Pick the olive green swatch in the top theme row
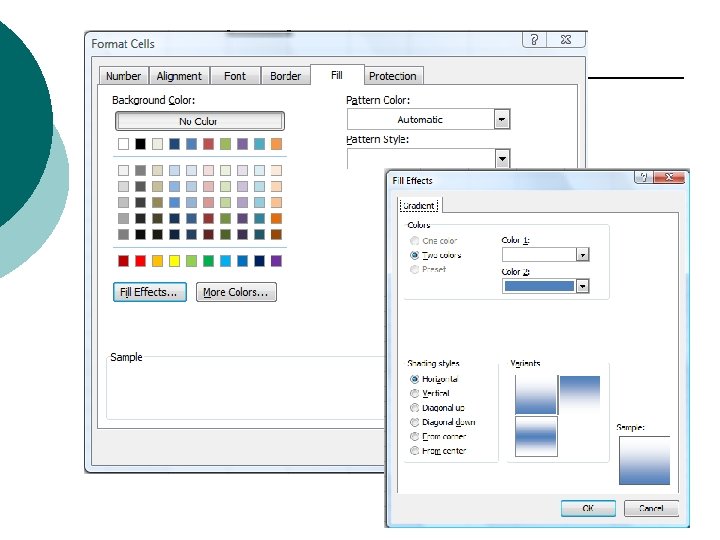 pyautogui.click(x=225, y=144)
